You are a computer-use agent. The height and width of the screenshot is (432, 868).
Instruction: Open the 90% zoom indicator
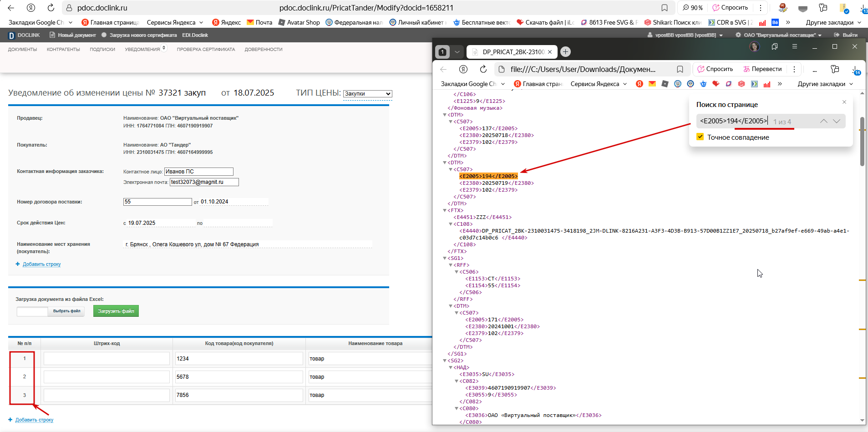point(693,8)
